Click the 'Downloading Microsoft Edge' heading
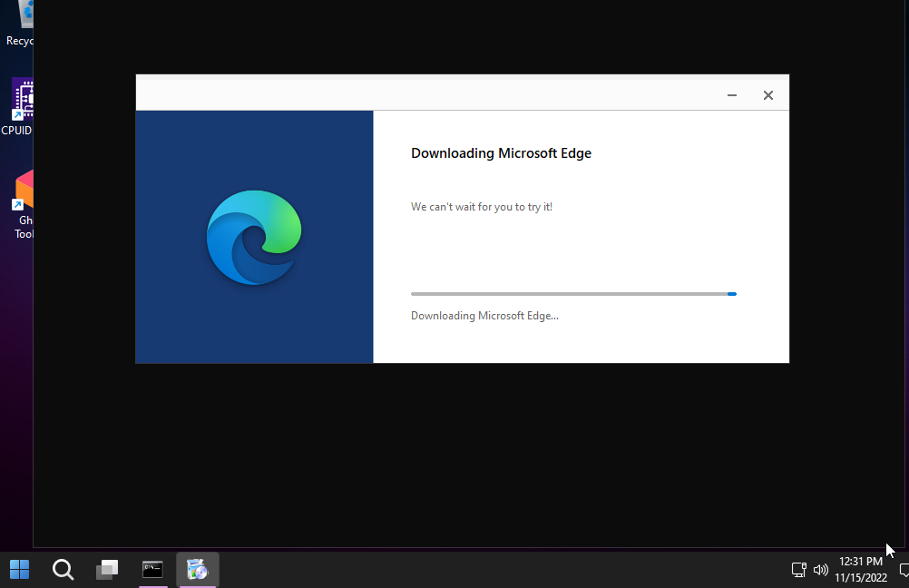 tap(501, 153)
